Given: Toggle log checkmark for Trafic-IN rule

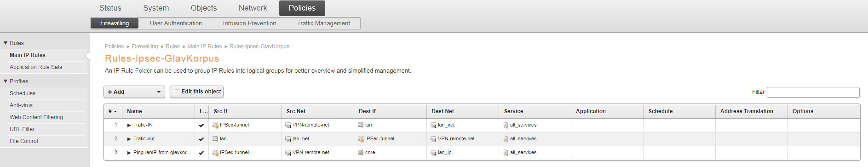Looking at the screenshot, I should coord(201,125).
